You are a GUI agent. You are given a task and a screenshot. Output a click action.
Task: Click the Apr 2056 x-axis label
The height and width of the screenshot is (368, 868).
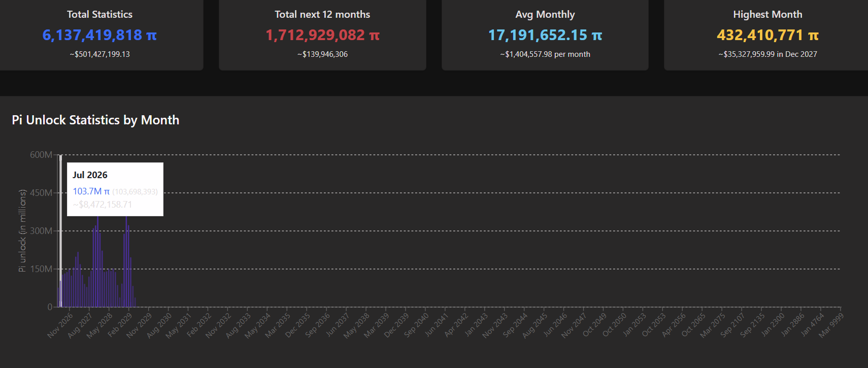click(x=674, y=325)
